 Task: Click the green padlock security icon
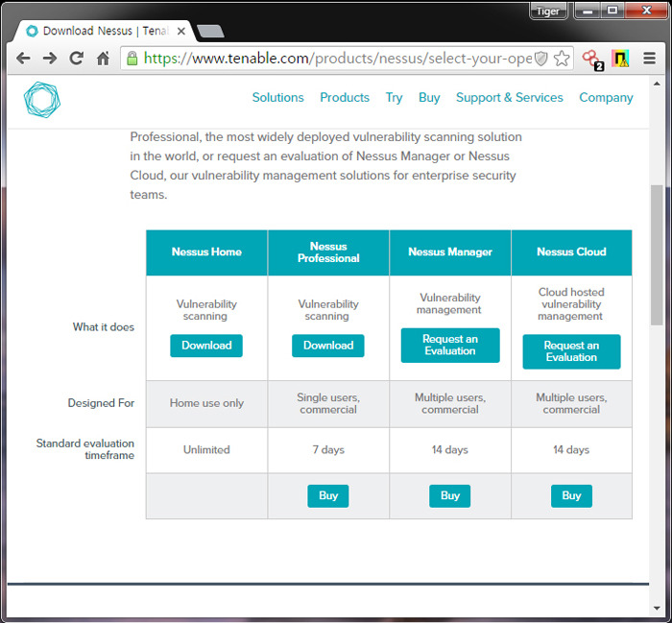pyautogui.click(x=132, y=59)
